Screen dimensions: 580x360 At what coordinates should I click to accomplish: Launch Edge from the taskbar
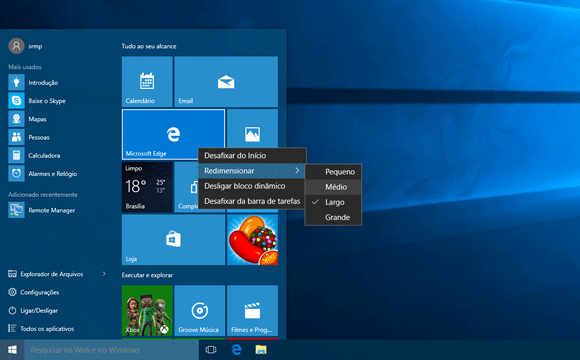(x=236, y=350)
